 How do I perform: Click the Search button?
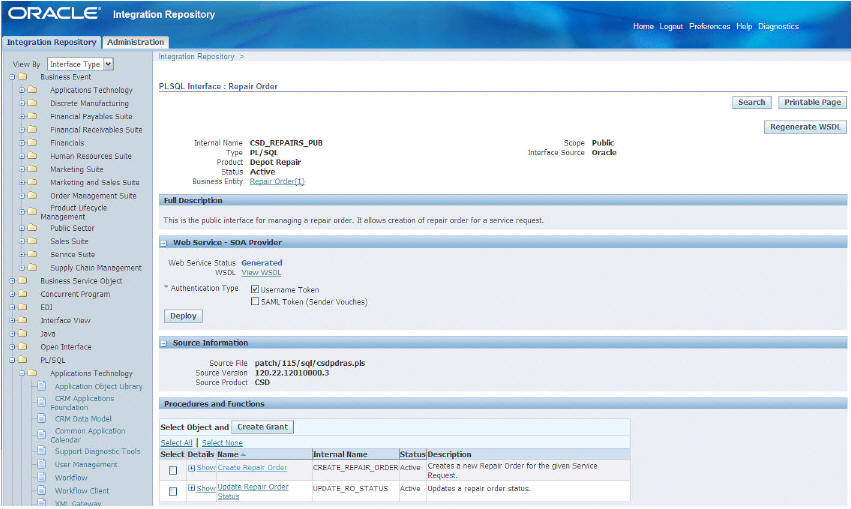[751, 102]
